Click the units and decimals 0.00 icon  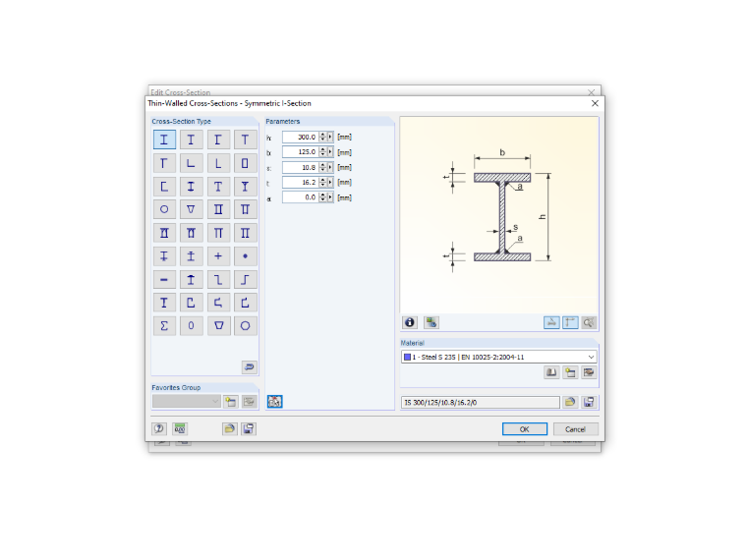point(180,428)
